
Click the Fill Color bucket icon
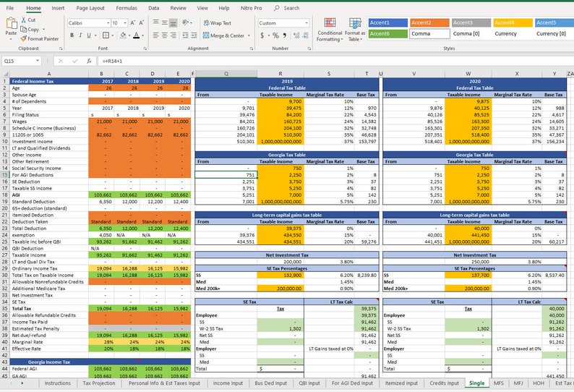click(124, 35)
